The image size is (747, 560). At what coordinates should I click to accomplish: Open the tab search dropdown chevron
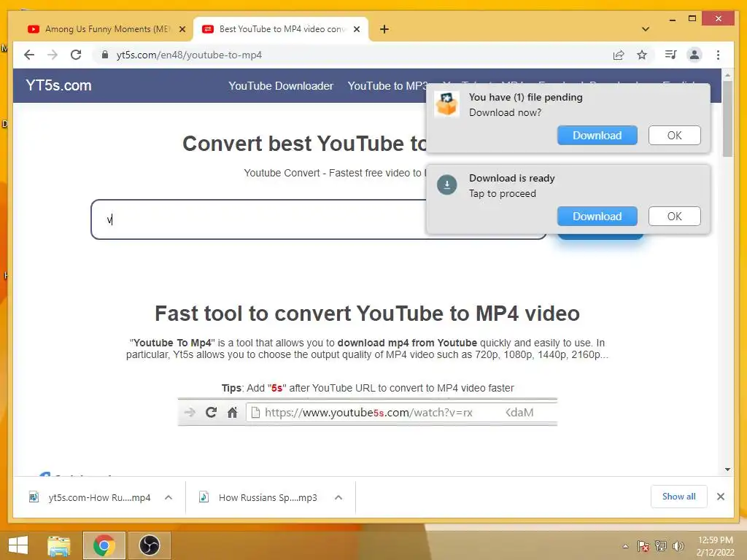tap(646, 29)
